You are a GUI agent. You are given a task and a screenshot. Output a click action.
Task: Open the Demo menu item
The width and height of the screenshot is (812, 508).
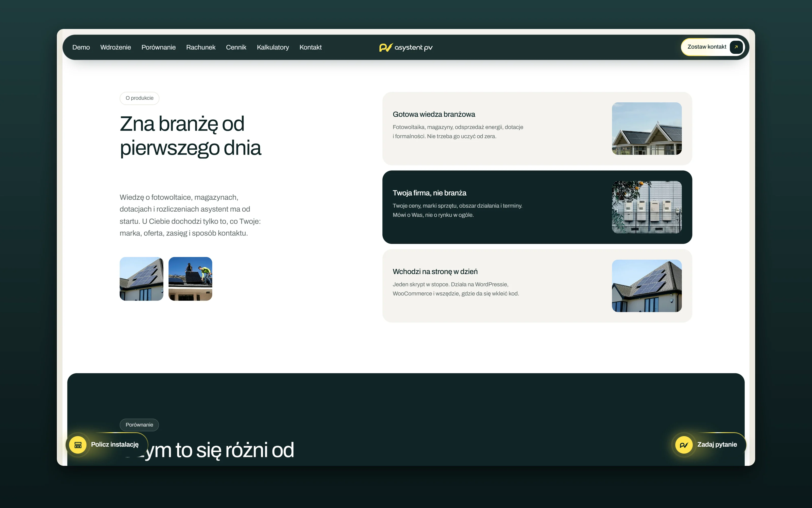click(x=81, y=47)
